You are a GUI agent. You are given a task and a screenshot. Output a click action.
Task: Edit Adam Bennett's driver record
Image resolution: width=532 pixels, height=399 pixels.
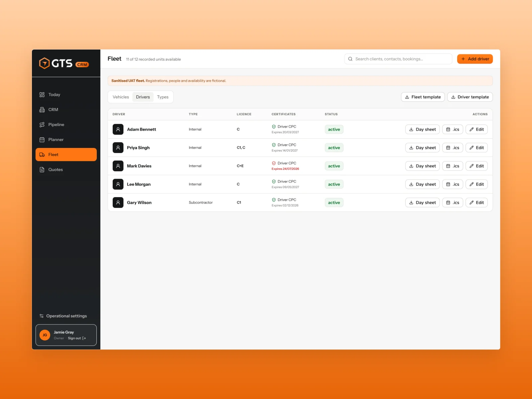(476, 129)
